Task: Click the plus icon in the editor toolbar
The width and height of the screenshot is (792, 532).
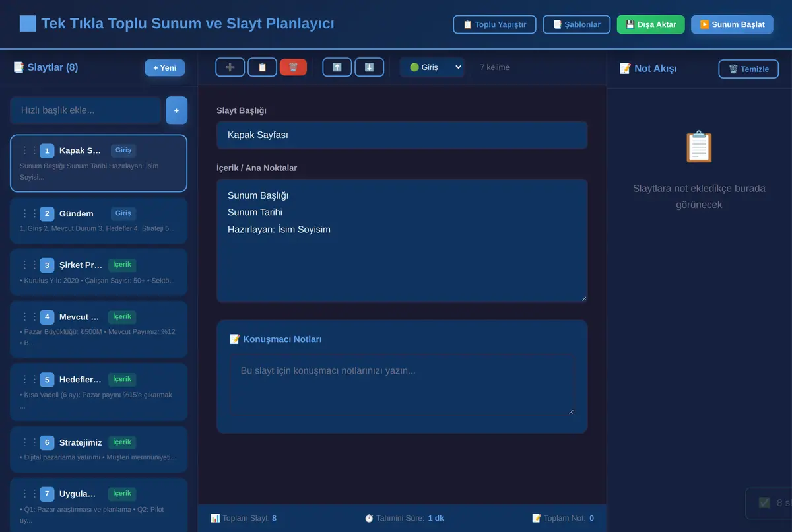Action: click(x=230, y=67)
